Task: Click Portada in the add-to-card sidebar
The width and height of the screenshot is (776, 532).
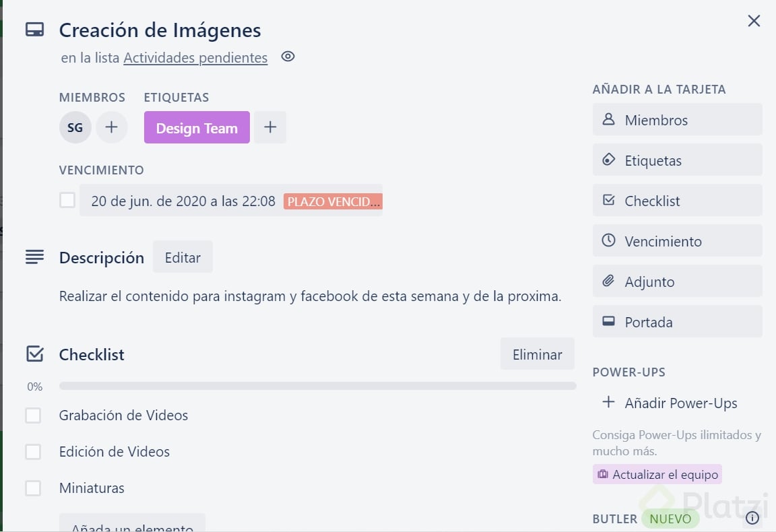Action: click(678, 322)
